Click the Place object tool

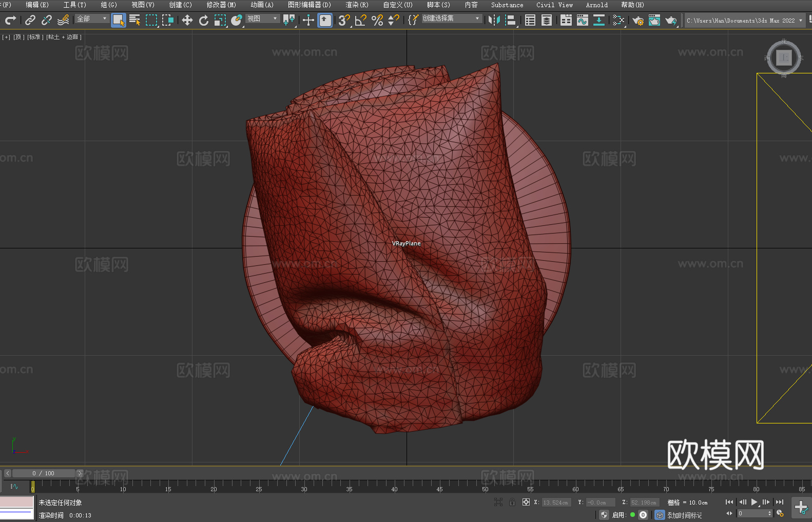coord(237,20)
